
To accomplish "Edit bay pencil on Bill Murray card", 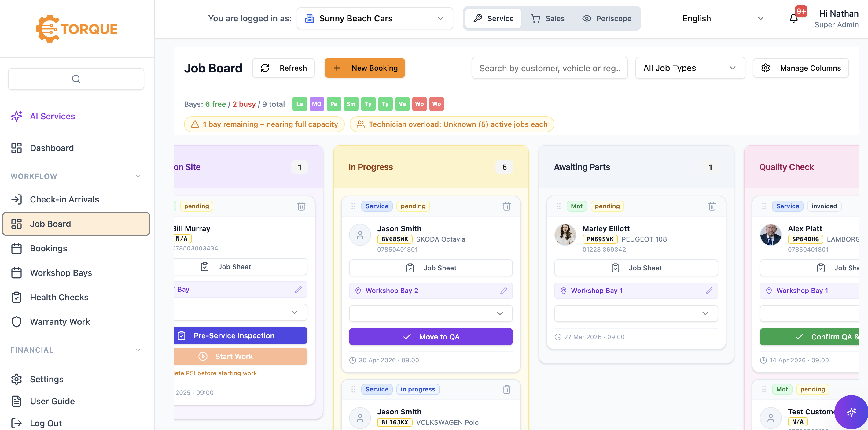I will [x=298, y=289].
